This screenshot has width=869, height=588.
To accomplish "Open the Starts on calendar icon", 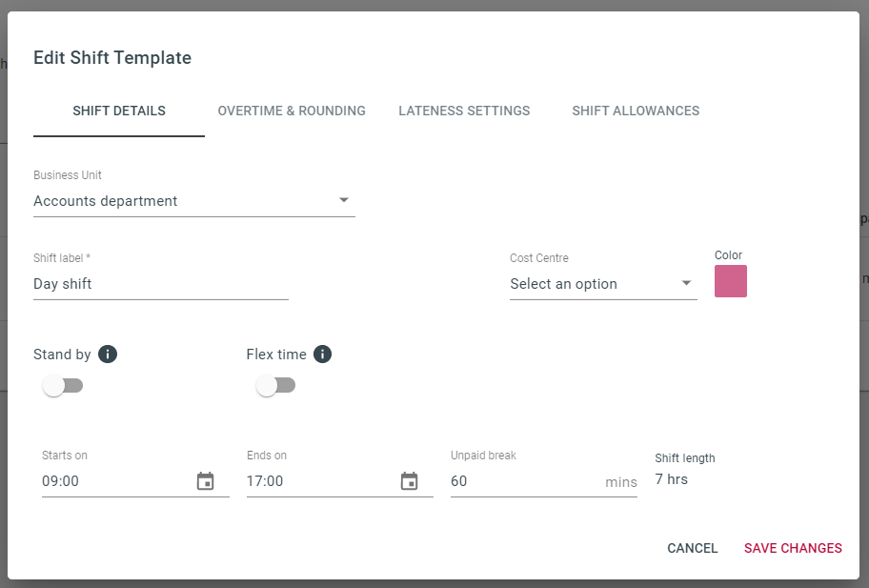I will 206,481.
